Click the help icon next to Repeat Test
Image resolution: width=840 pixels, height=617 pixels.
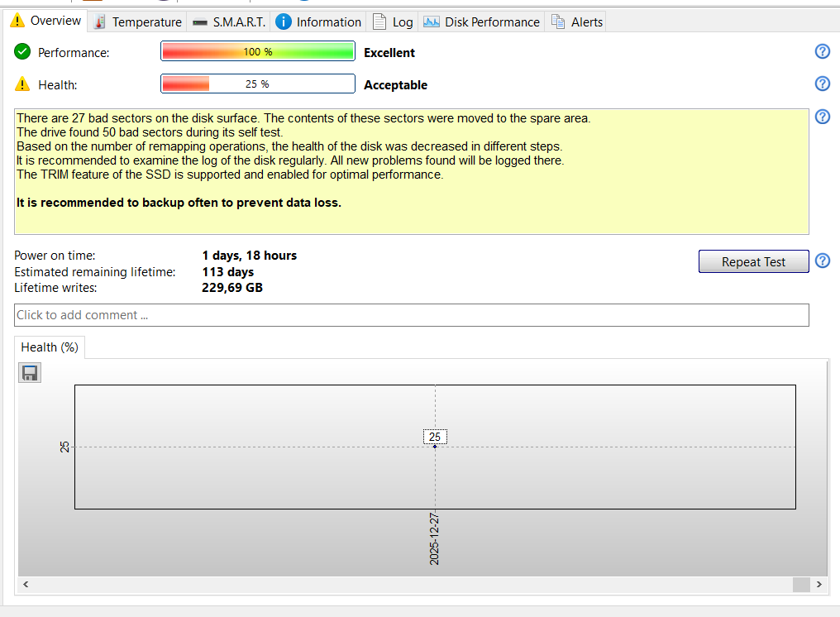pos(822,261)
